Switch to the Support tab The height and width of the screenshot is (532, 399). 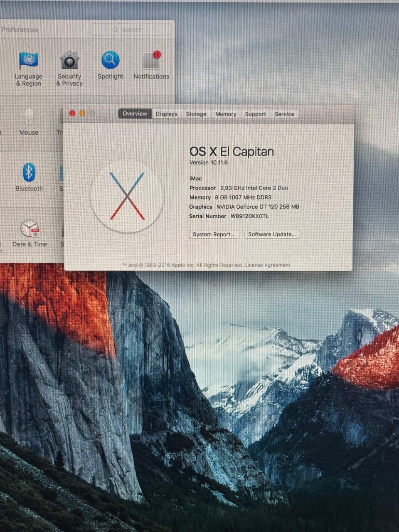click(x=255, y=114)
